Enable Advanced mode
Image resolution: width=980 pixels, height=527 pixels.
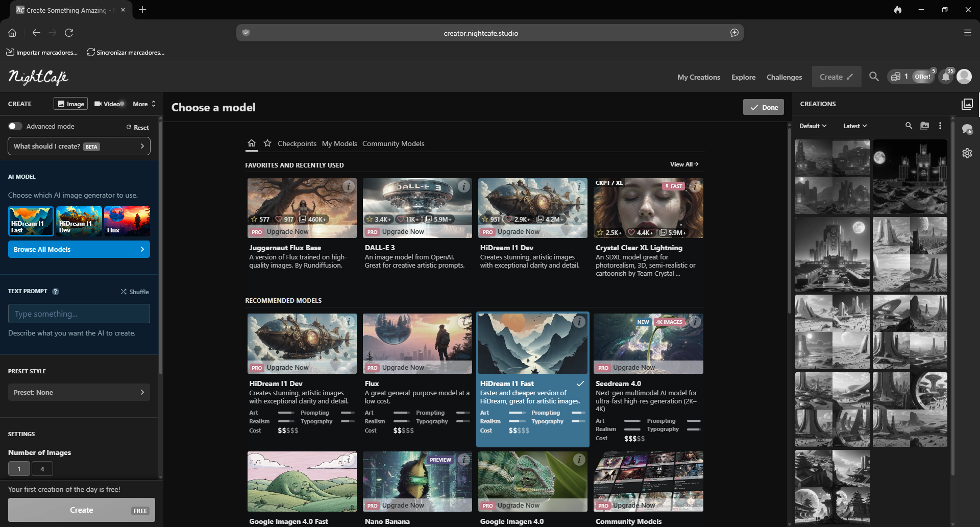[x=15, y=126]
